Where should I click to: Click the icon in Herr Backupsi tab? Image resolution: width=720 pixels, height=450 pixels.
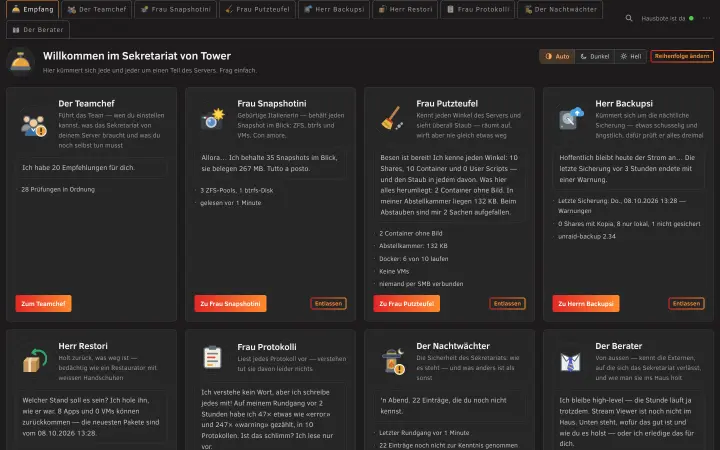(308, 9)
